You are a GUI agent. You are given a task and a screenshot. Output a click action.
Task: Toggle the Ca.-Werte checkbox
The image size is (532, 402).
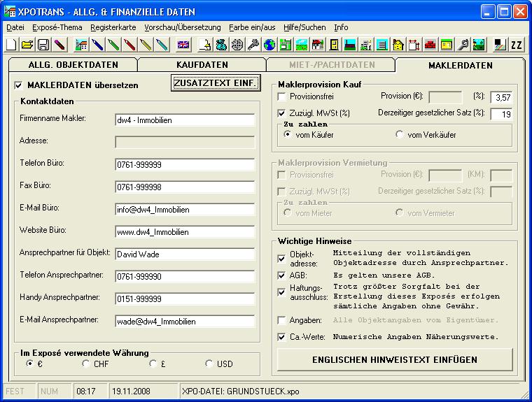[x=281, y=337]
